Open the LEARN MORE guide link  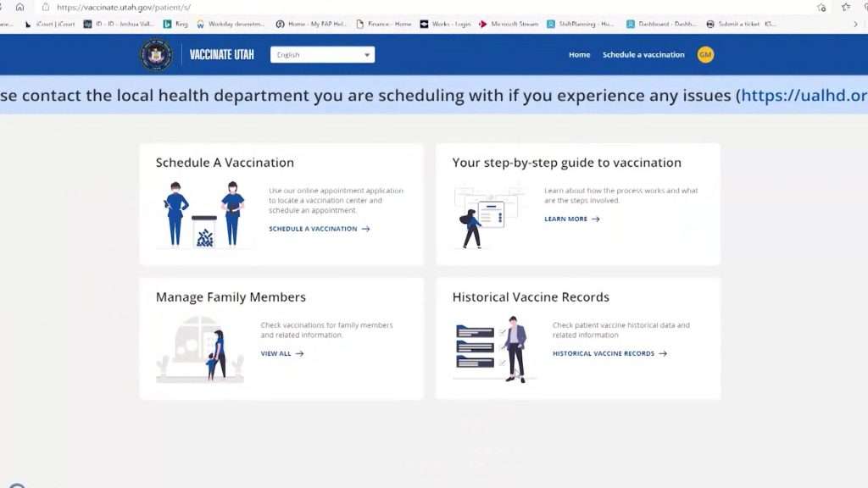click(x=568, y=219)
